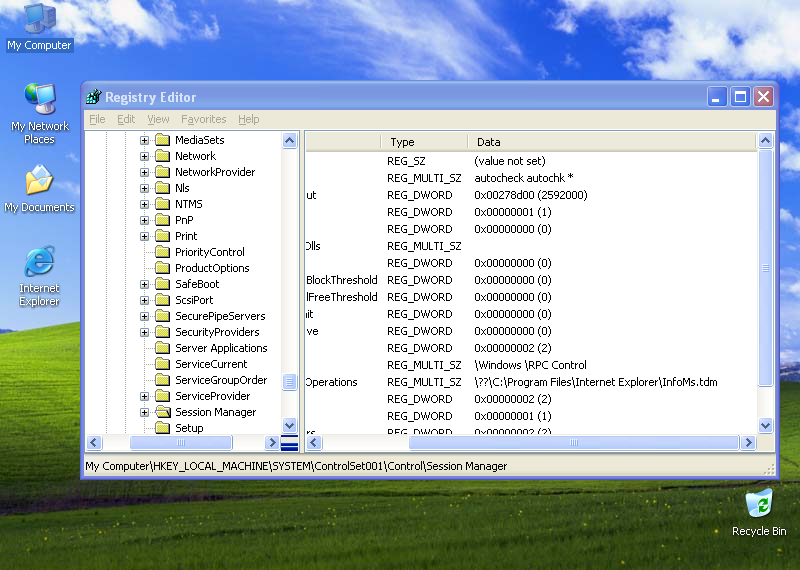
Task: Open the Edit menu
Action: tap(126, 119)
